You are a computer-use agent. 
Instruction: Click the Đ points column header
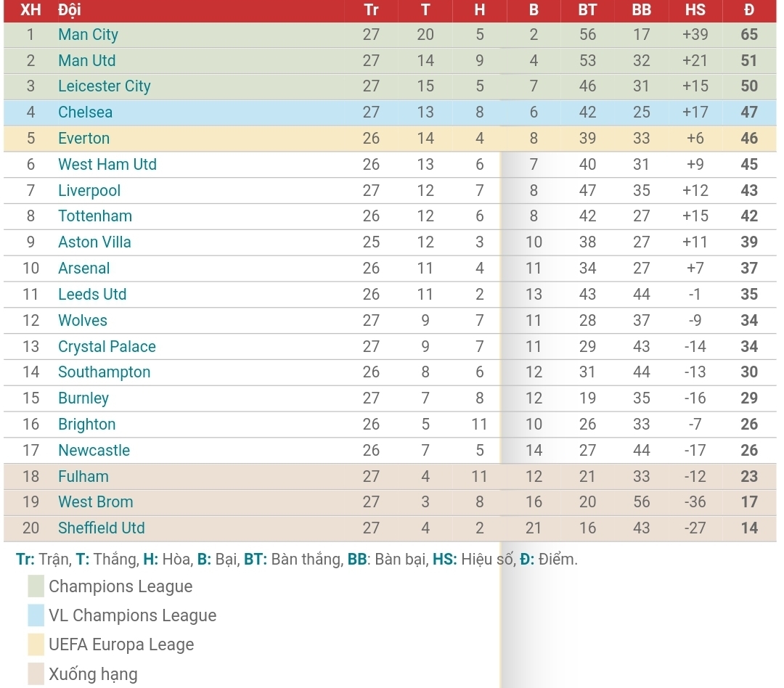(749, 10)
